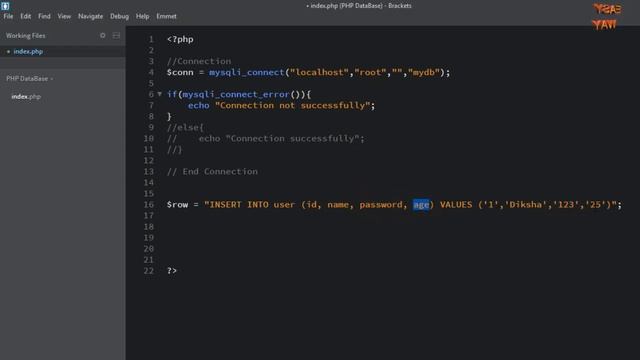The image size is (640, 360).
Task: Click "Connection not successfully" string on line 7
Action: point(292,105)
